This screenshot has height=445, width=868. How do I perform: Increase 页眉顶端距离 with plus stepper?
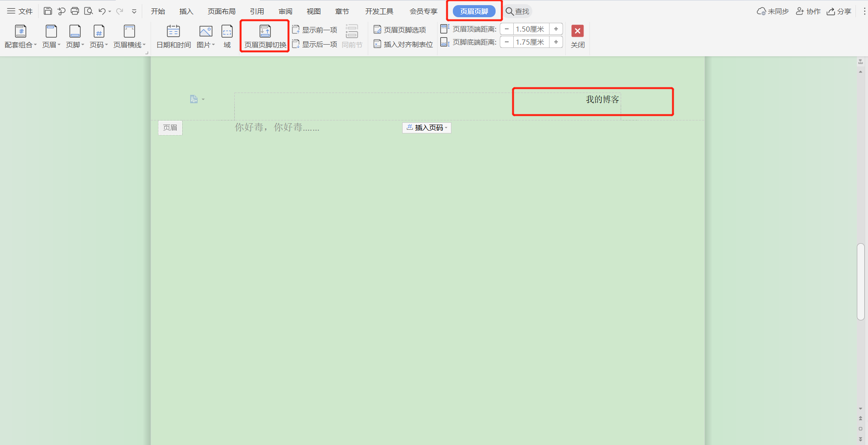[556, 28]
